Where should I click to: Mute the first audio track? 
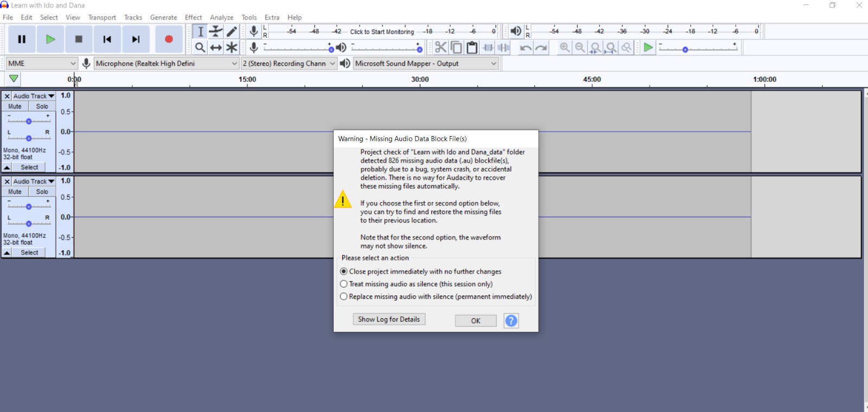[15, 106]
